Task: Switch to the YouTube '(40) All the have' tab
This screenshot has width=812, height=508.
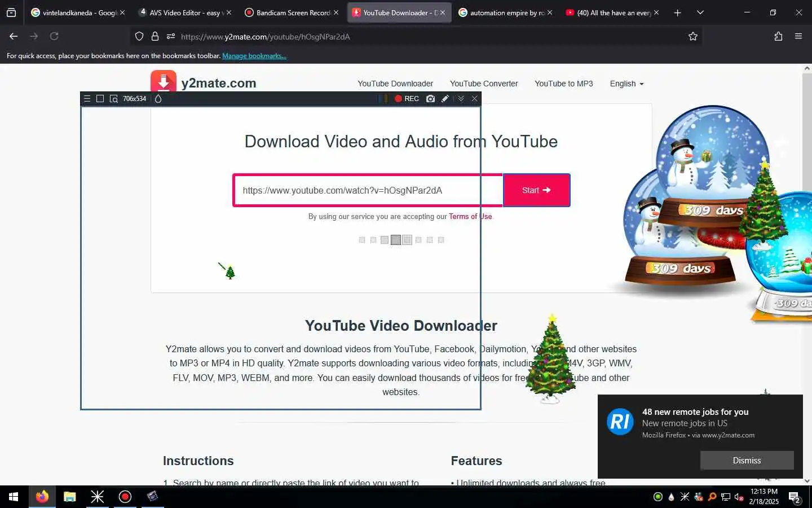Action: (x=612, y=12)
